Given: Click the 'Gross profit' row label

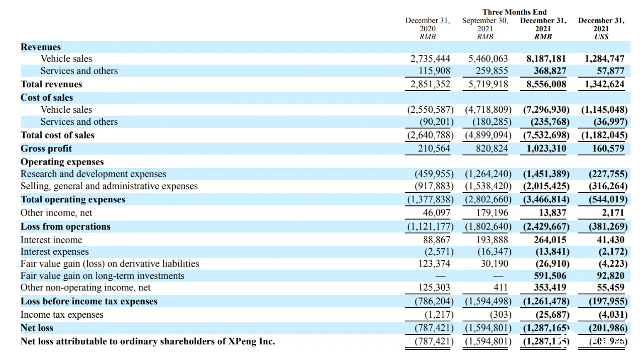Looking at the screenshot, I should 46,149.
